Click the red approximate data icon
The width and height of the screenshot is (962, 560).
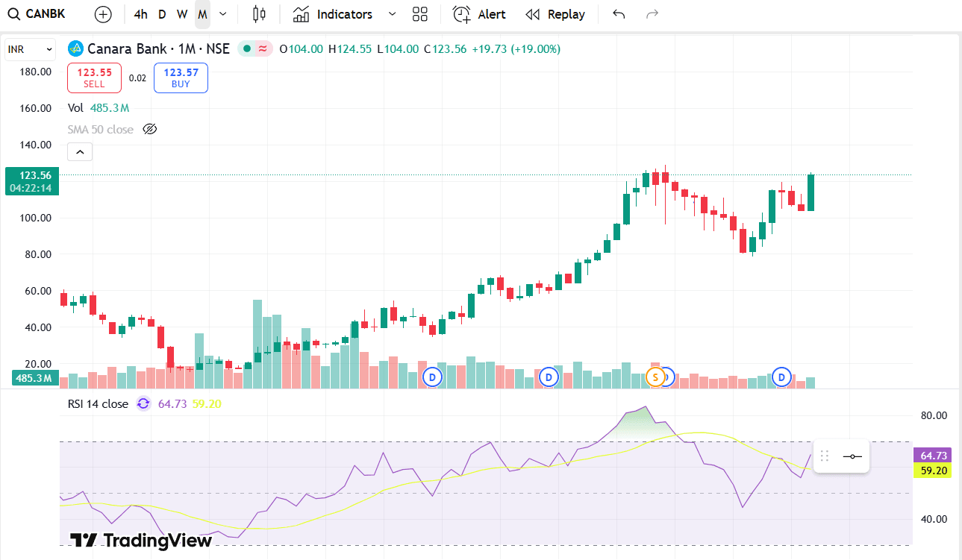point(263,49)
